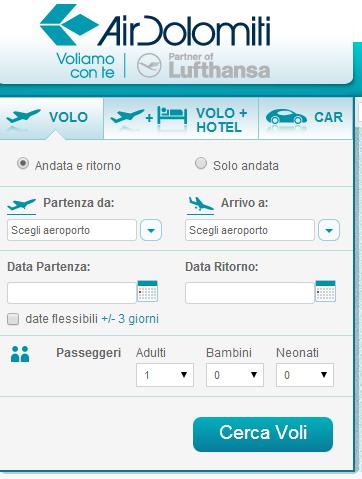Expand the arrival airport dropdown arrow

click(329, 230)
